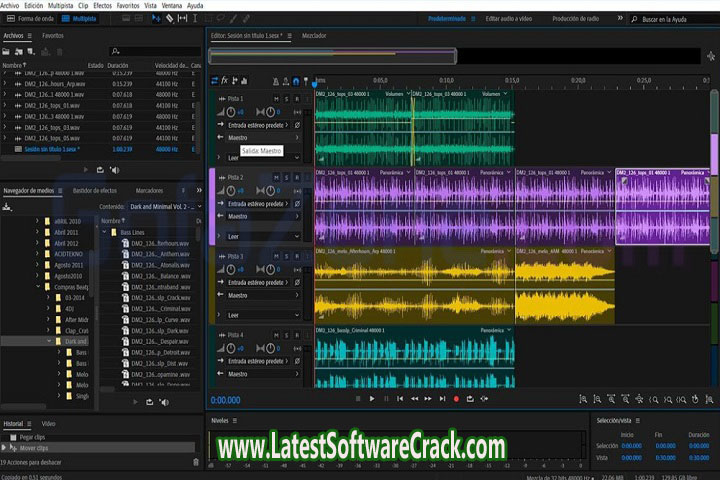Mute Pista 1 track

[x=276, y=99]
